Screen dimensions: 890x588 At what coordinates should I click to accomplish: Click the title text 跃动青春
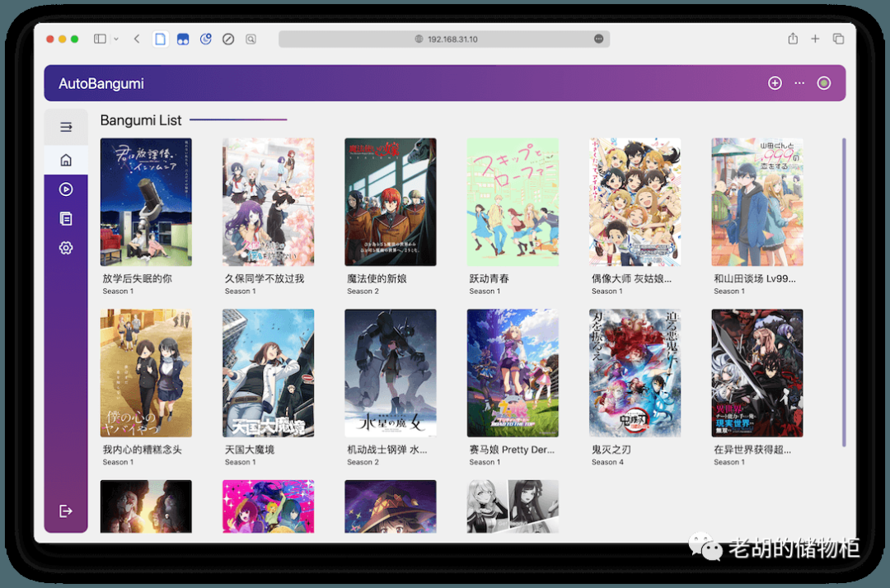pos(489,278)
